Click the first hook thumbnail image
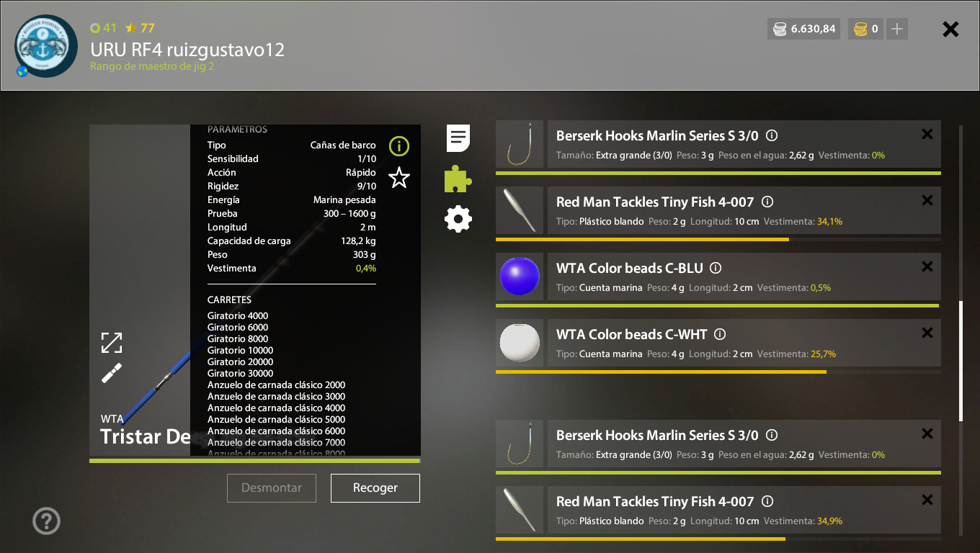 [x=520, y=144]
